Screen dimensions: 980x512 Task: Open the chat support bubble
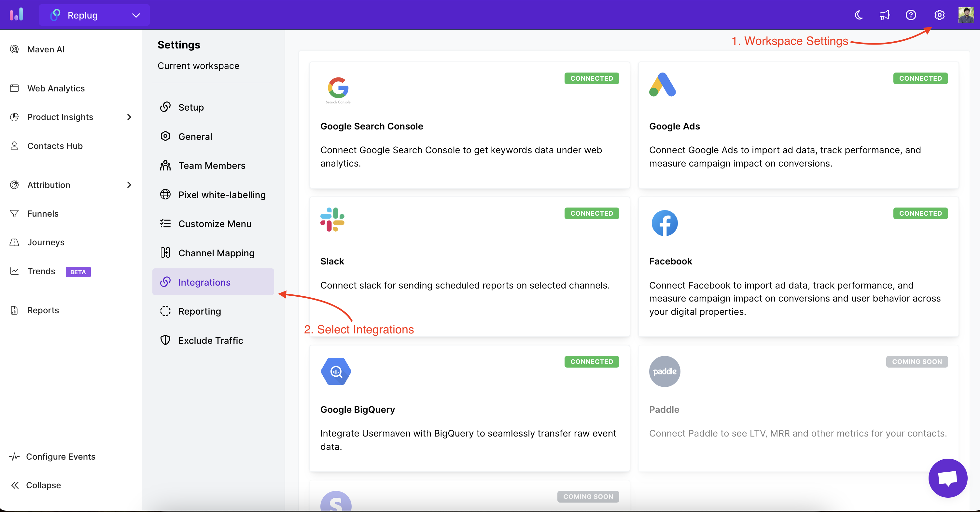947,478
